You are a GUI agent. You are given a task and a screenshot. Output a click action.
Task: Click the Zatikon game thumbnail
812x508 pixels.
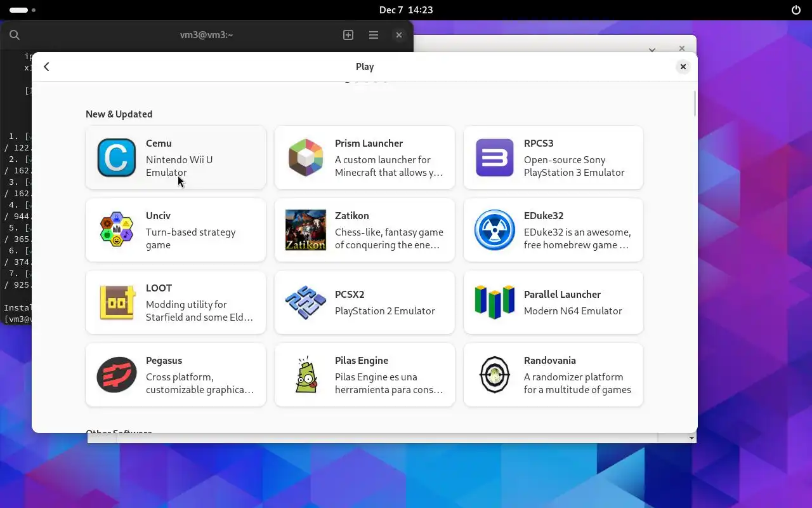tap(306, 230)
